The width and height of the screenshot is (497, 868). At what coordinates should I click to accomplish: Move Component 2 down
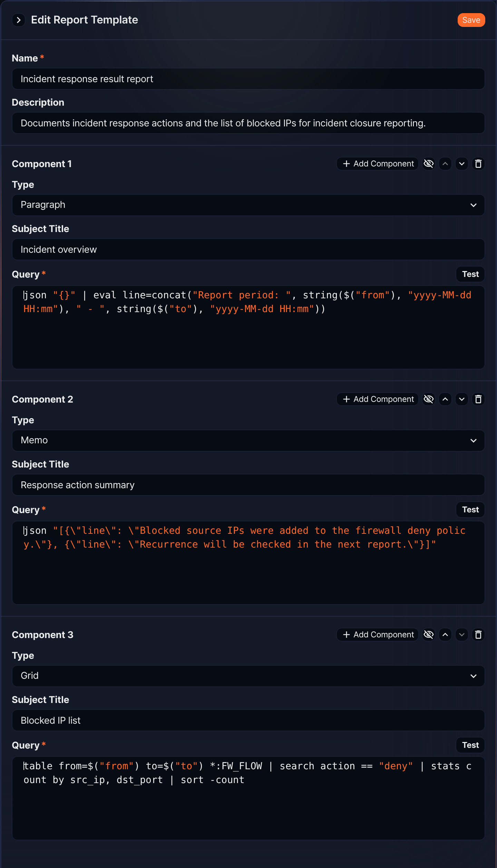click(462, 399)
